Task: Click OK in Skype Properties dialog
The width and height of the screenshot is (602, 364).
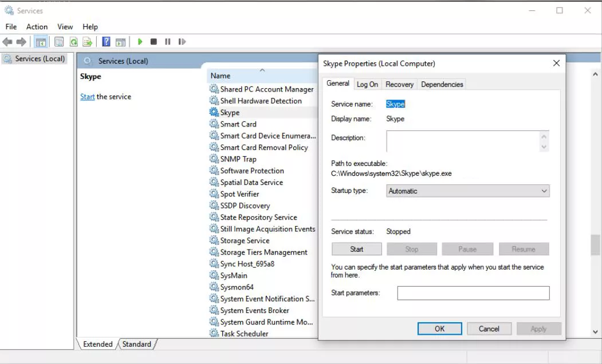Action: (439, 329)
